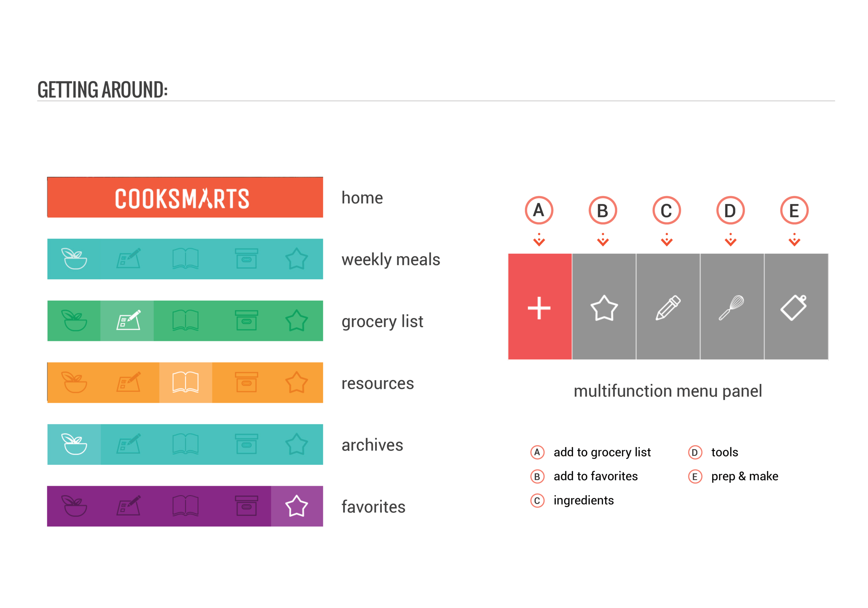The width and height of the screenshot is (868, 608).
Task: Click 'GETTING AROUND:' heading
Action: 102,90
